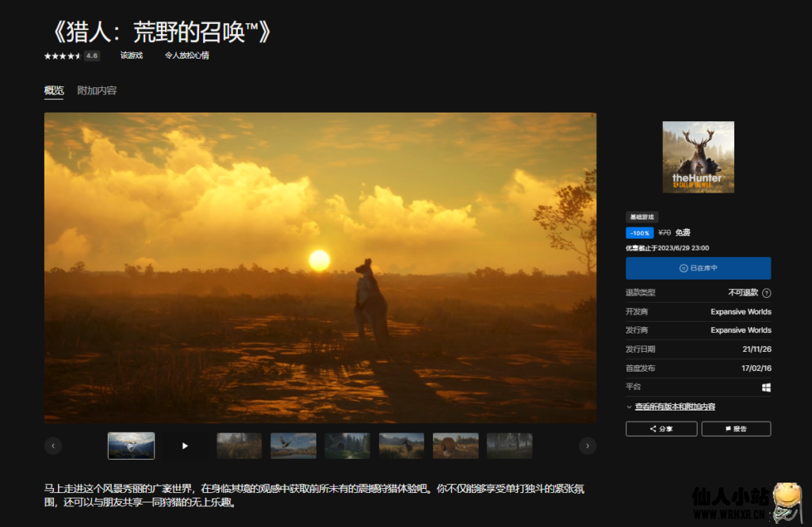
Task: Click the previous arrow in thumbnail carousel
Action: coord(53,445)
